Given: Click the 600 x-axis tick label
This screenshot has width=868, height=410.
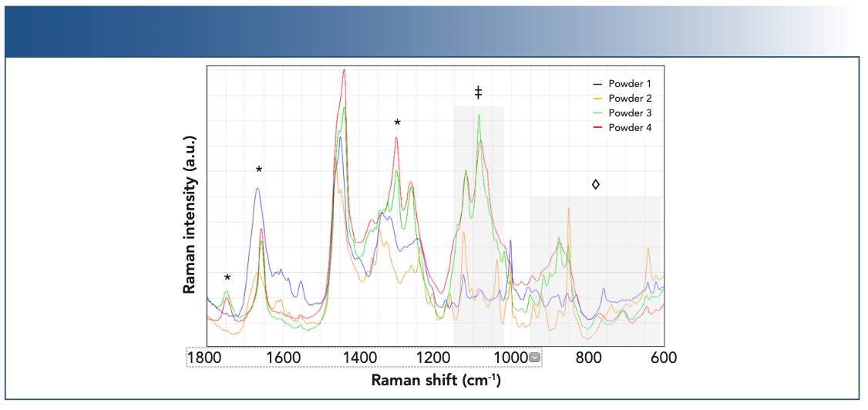Looking at the screenshot, I should pyautogui.click(x=664, y=358).
